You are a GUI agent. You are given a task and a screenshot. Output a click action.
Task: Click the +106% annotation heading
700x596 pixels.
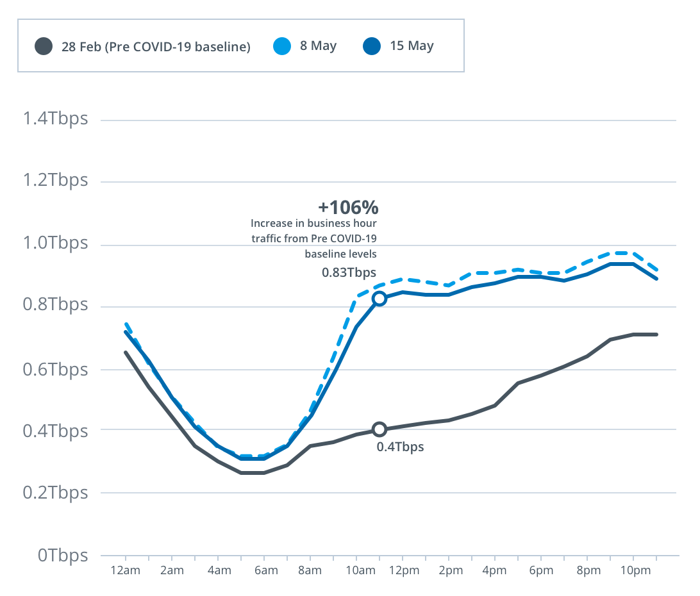point(348,208)
